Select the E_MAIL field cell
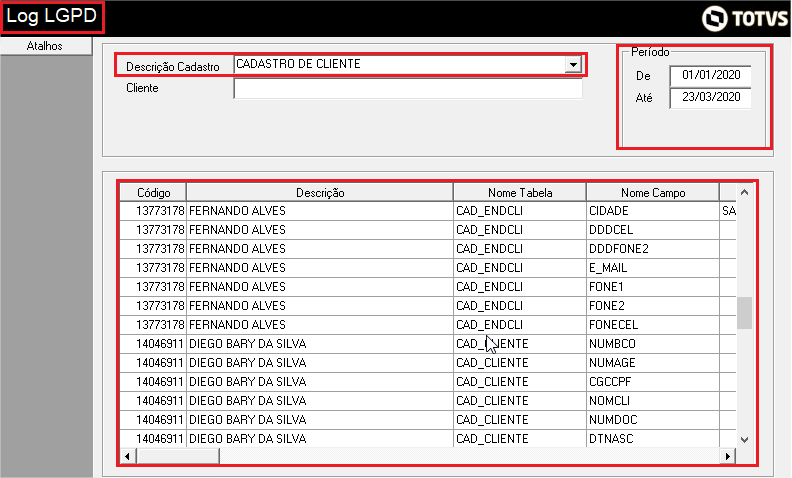792x478 pixels. point(653,268)
